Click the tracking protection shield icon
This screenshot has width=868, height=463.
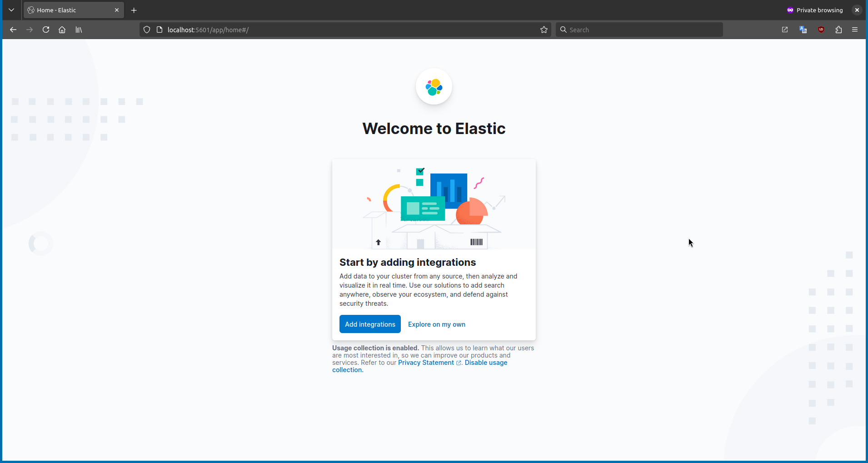tap(147, 30)
